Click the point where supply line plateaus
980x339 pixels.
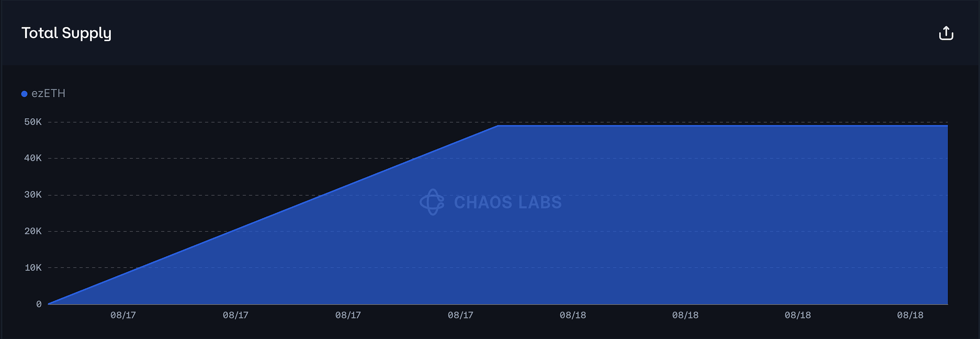(x=498, y=126)
